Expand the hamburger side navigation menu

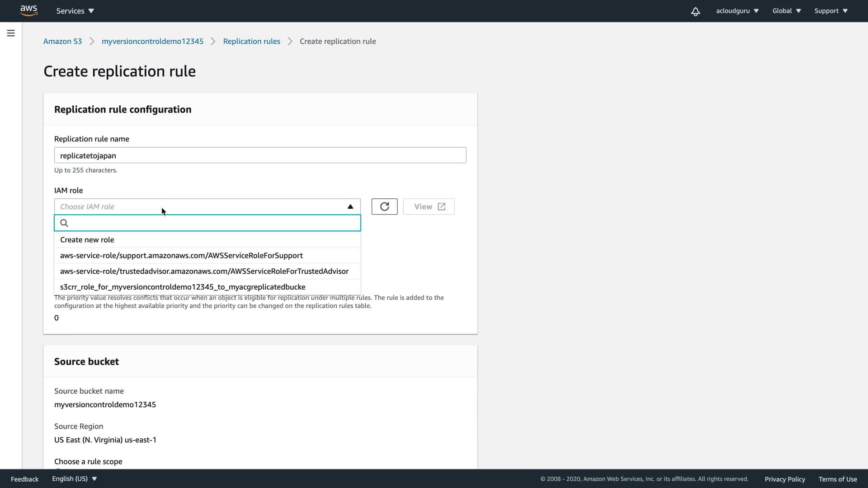pos(11,33)
